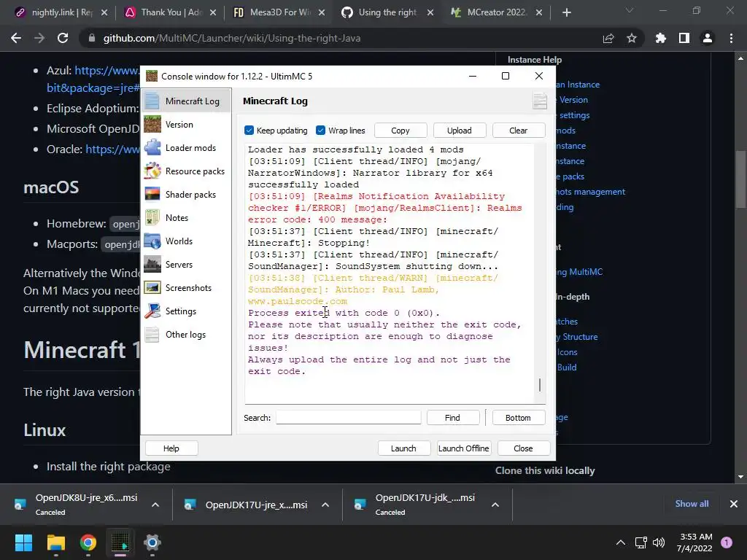Open the Resource packs icon
The width and height of the screenshot is (747, 560).
152,171
